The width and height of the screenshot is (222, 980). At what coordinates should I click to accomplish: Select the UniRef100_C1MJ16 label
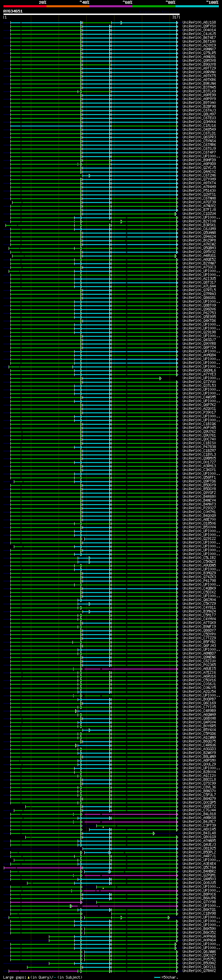[199, 125]
